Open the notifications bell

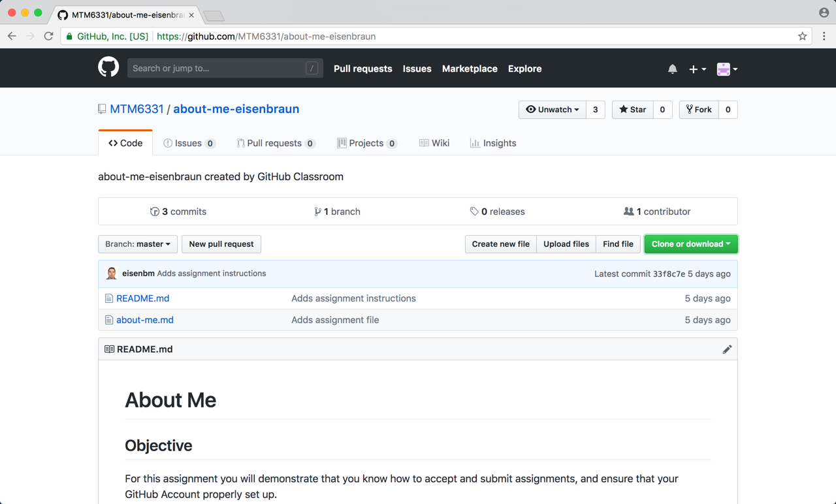click(673, 69)
